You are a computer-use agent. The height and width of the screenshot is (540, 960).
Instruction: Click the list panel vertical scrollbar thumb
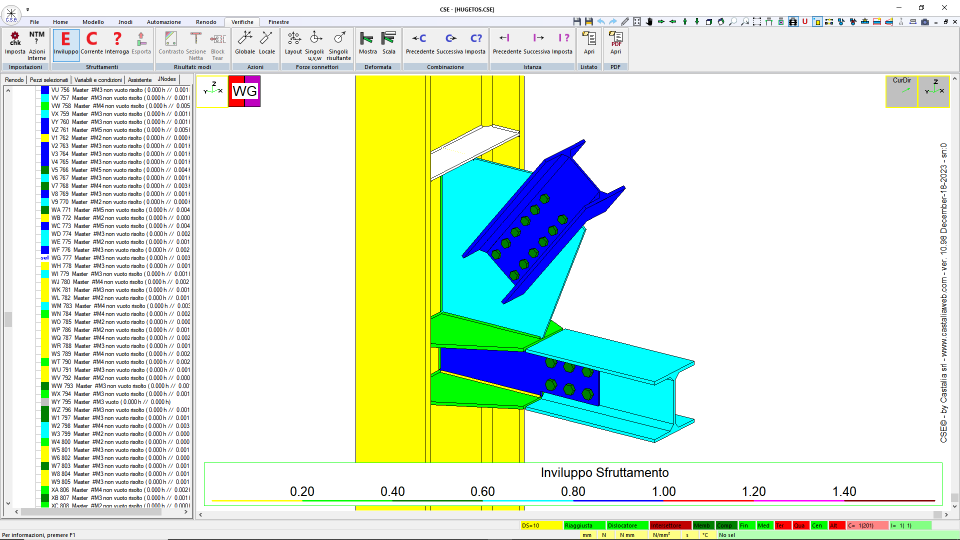click(x=8, y=320)
